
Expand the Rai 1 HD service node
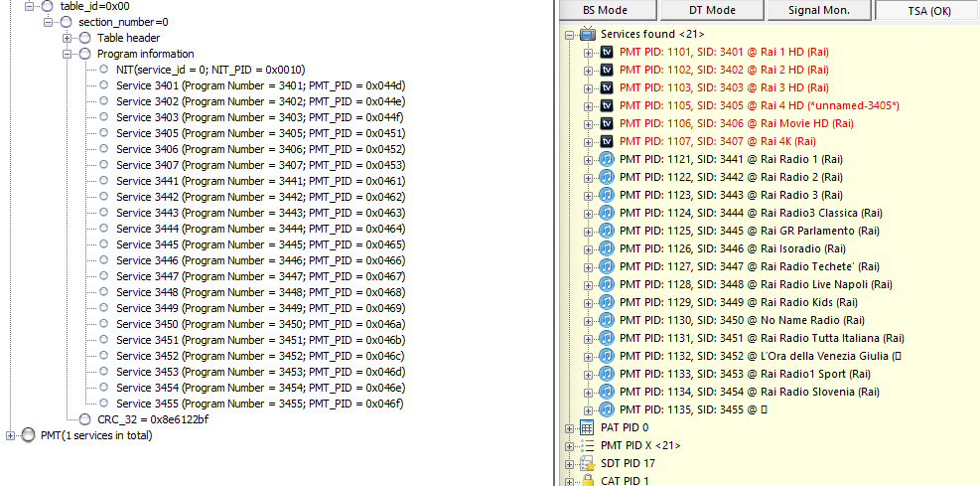588,53
